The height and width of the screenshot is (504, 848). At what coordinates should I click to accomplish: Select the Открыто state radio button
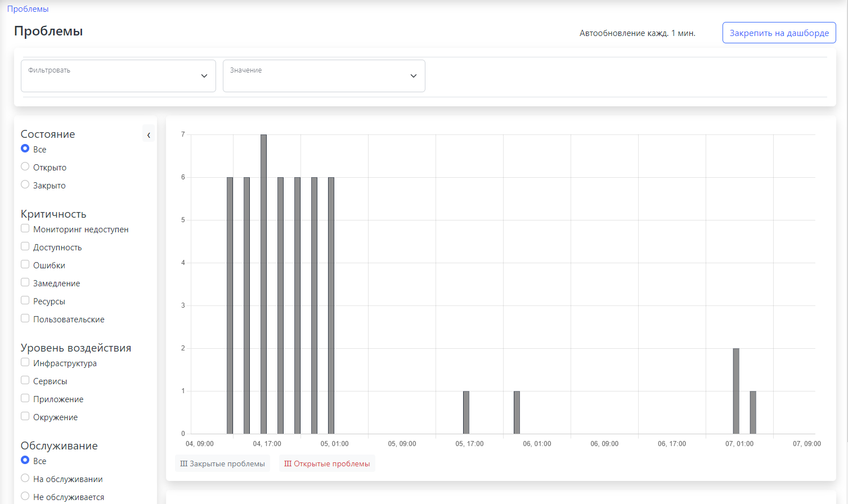coord(25,166)
